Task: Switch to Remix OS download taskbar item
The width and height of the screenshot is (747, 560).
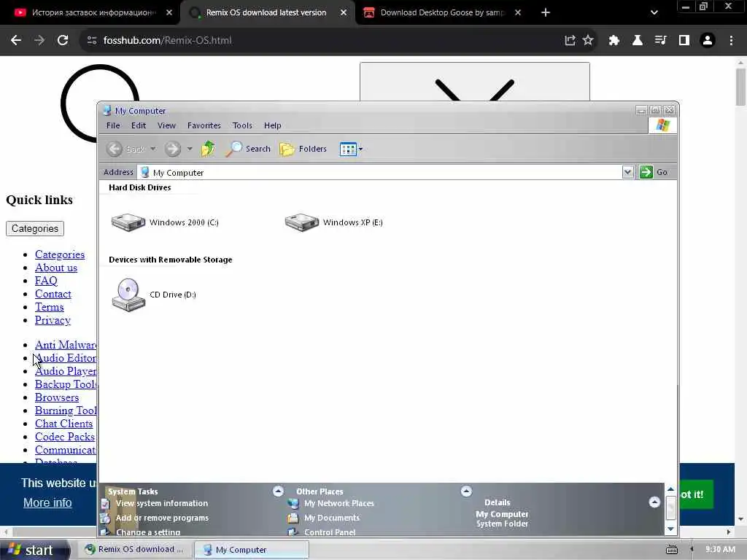Action: point(134,549)
